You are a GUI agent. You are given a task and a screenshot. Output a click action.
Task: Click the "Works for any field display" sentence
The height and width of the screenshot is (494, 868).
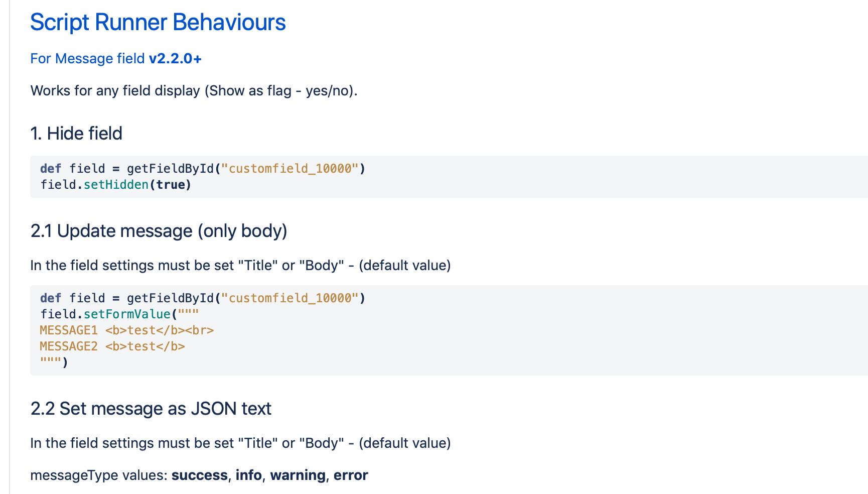click(194, 91)
